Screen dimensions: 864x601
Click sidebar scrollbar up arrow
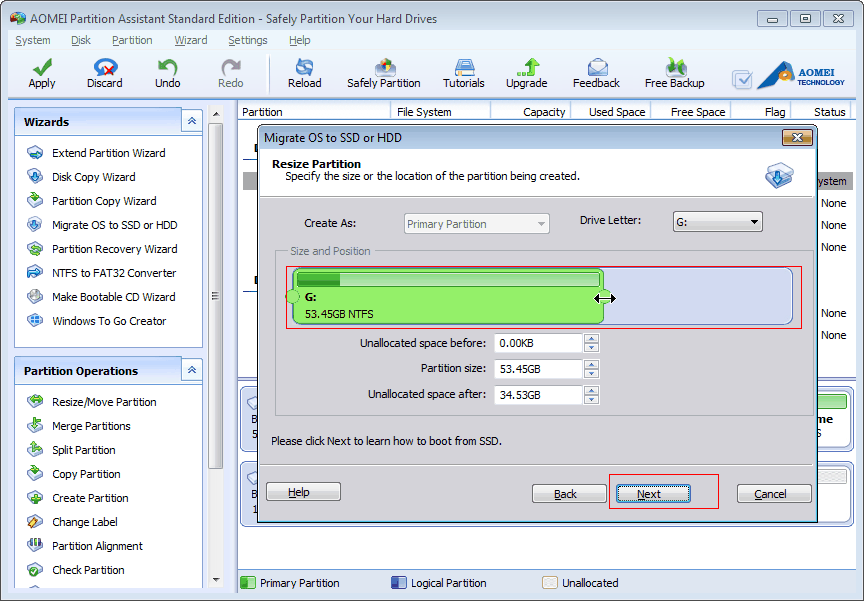click(x=216, y=114)
